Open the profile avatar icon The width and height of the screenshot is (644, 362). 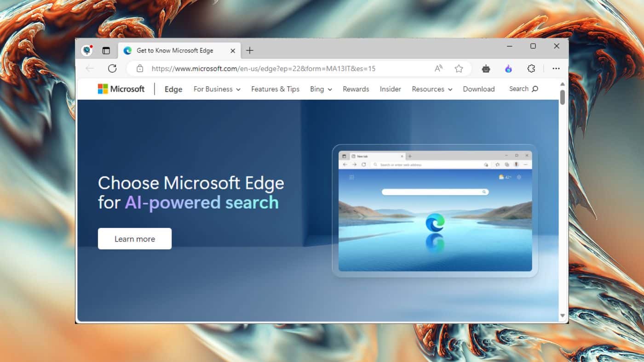[87, 51]
